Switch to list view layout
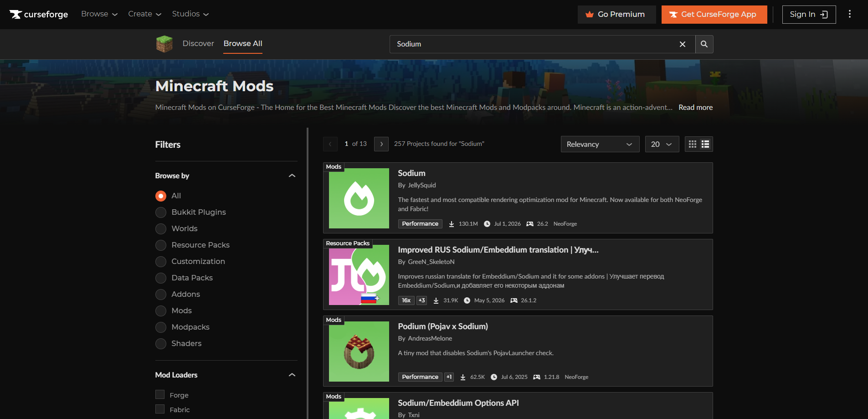 coord(705,144)
